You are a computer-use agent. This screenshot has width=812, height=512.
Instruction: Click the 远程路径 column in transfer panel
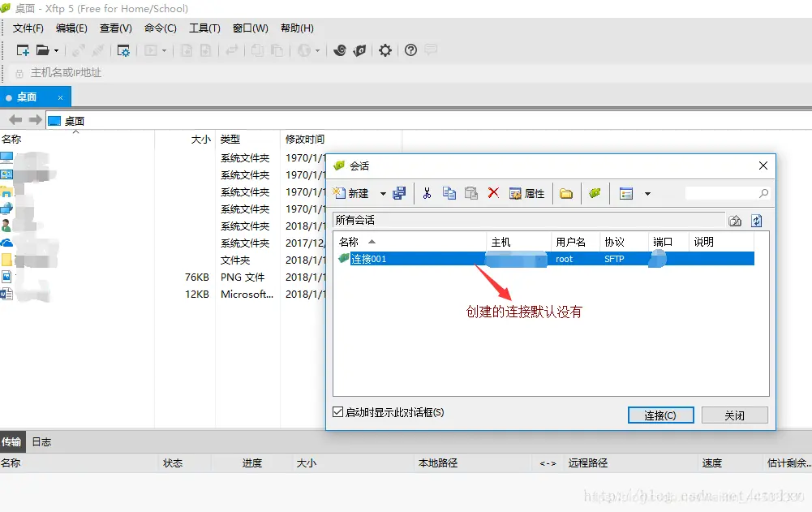click(588, 463)
